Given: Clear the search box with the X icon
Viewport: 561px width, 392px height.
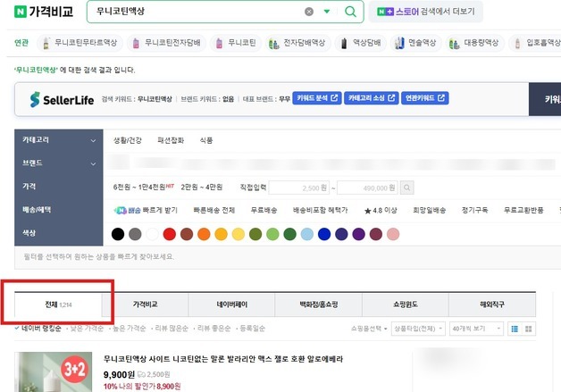Looking at the screenshot, I should [x=309, y=12].
